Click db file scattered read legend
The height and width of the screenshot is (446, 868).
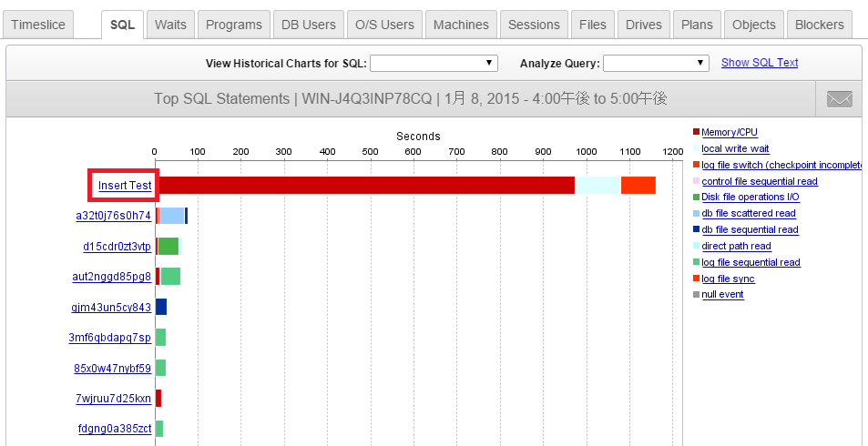pos(749,213)
